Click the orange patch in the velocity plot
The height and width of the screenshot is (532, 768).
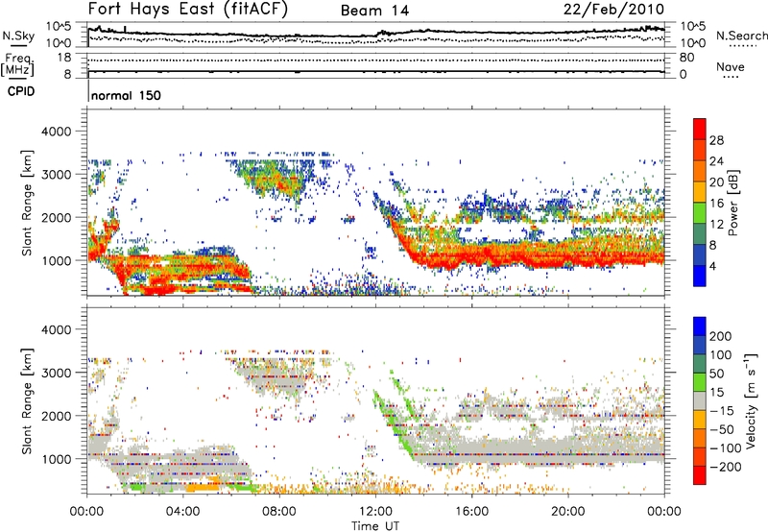[x=204, y=487]
